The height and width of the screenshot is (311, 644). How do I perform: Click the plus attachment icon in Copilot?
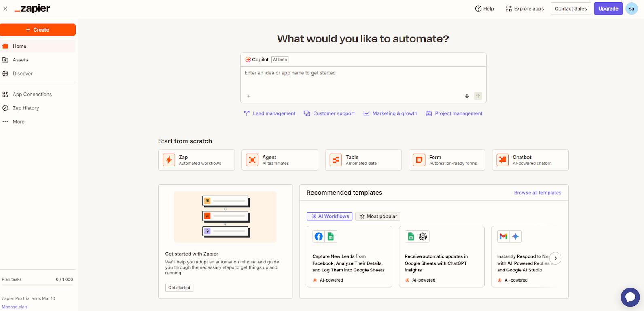[x=249, y=96]
